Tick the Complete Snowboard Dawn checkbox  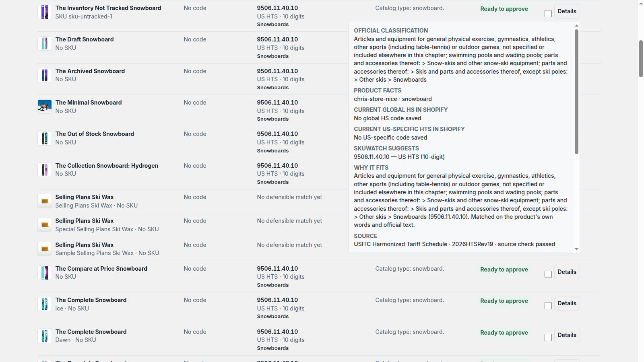(548, 337)
